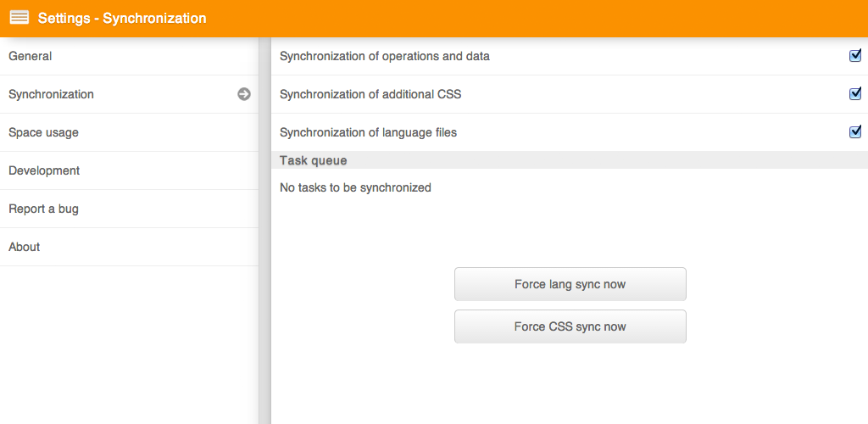Open the hamburger menu icon
The image size is (868, 424).
coord(19,18)
